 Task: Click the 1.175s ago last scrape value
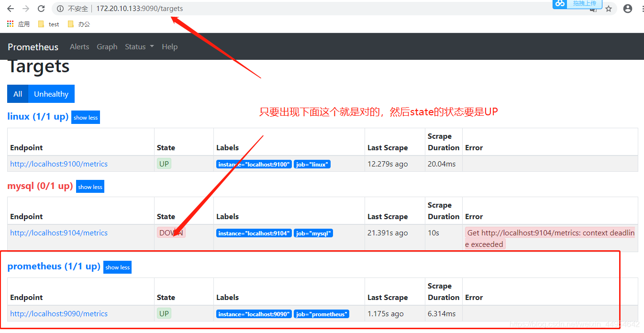coord(386,314)
